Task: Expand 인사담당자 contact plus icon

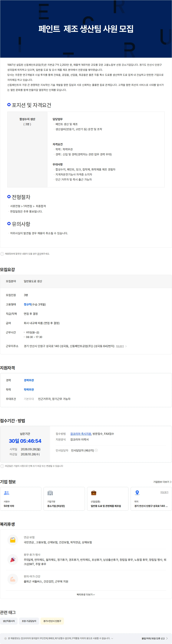Action: pyautogui.click(x=96, y=450)
